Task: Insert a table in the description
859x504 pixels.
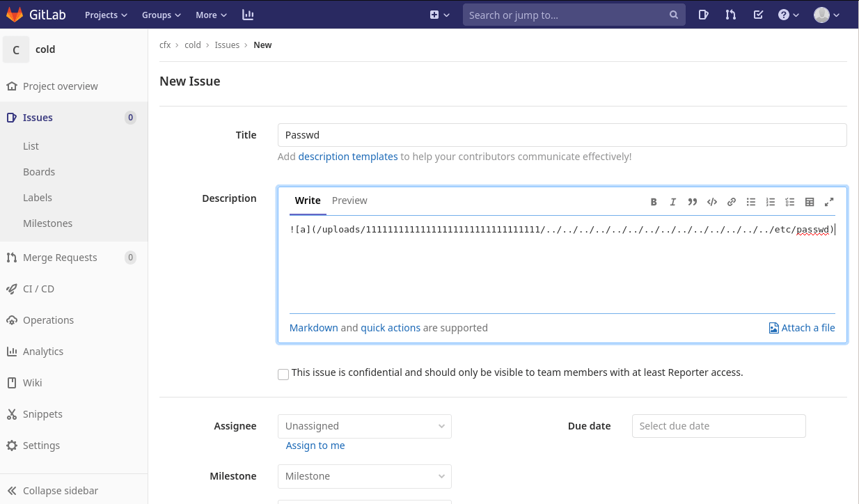Action: (x=810, y=202)
